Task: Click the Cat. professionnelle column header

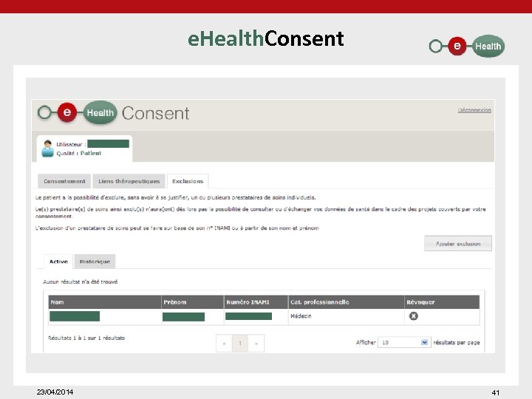Action: pyautogui.click(x=346, y=302)
